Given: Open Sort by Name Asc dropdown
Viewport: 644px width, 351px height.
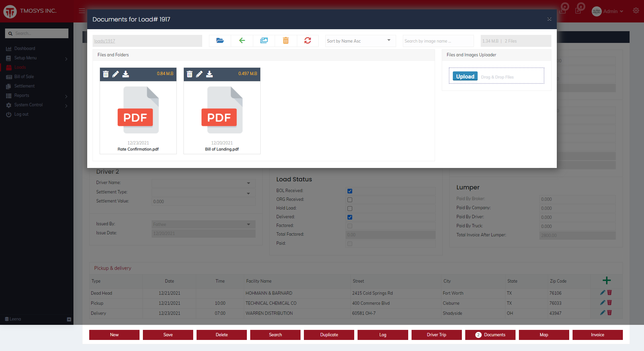Looking at the screenshot, I should click(361, 41).
